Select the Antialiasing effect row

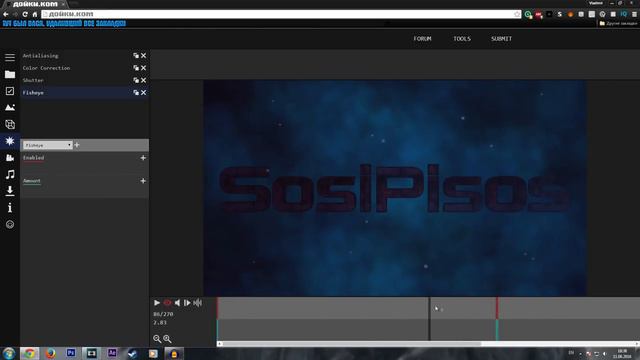pyautogui.click(x=84, y=56)
